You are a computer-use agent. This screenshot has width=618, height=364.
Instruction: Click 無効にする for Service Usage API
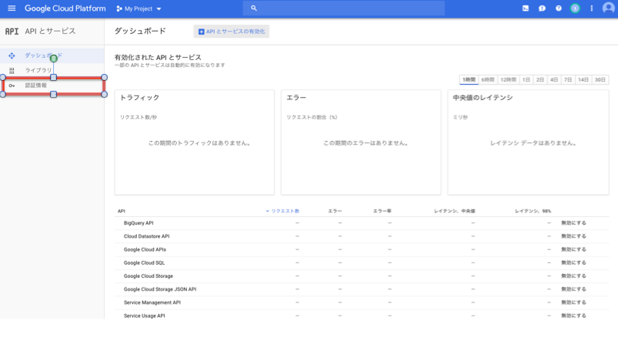(573, 316)
